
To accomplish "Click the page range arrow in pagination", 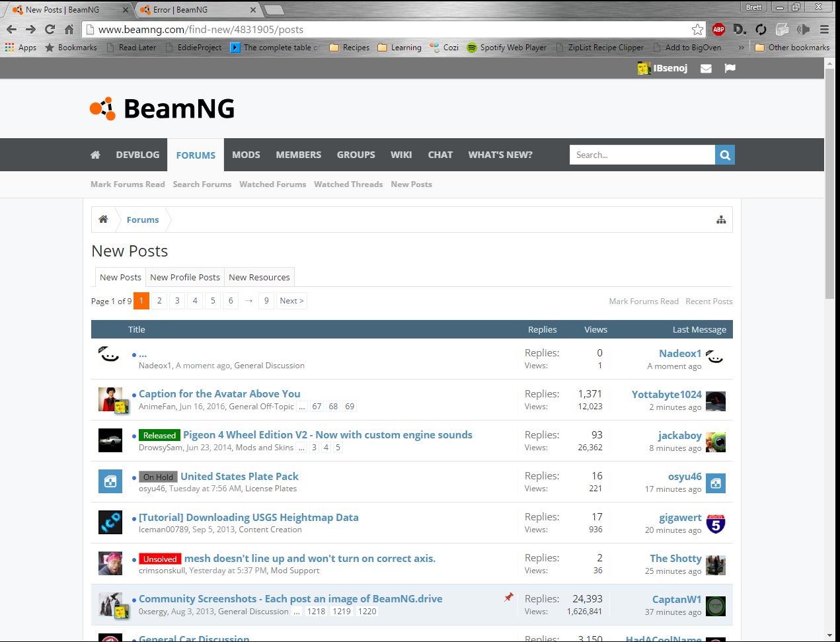I will tap(248, 301).
